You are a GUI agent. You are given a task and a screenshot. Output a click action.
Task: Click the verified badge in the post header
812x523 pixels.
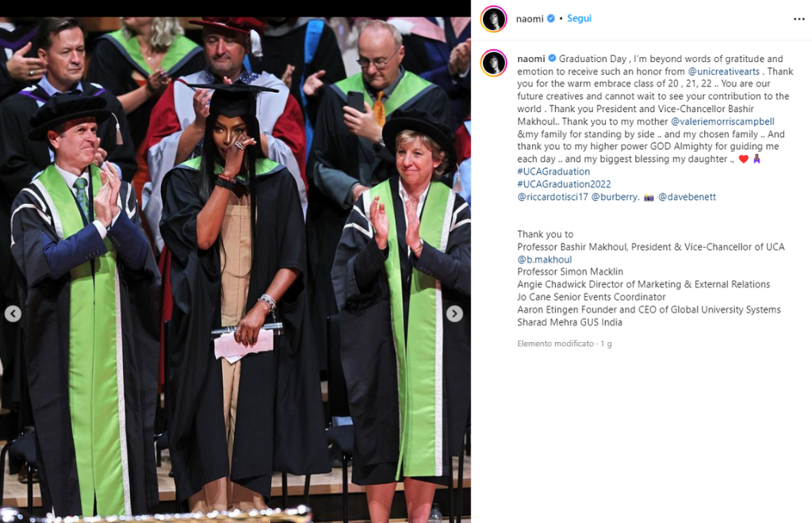pos(551,18)
